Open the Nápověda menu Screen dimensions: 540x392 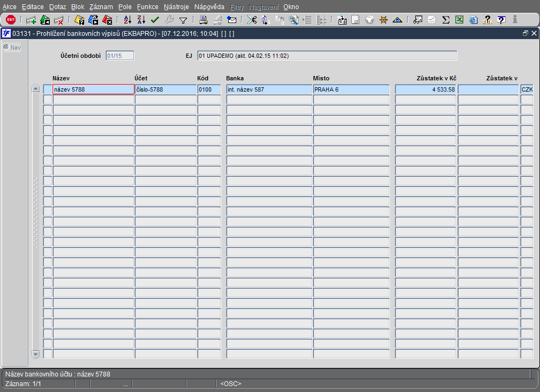coord(209,7)
